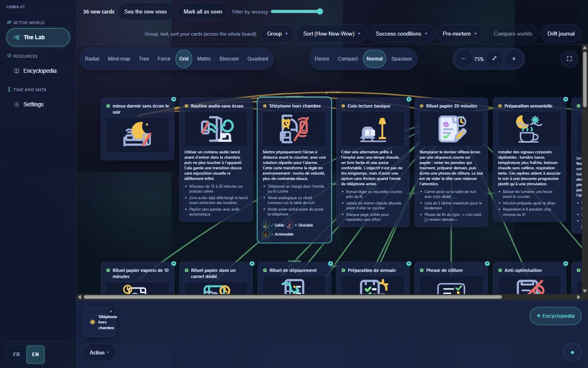Click the avatar beside the Désirable tag
This screenshot has height=368, width=588.
[290, 225]
